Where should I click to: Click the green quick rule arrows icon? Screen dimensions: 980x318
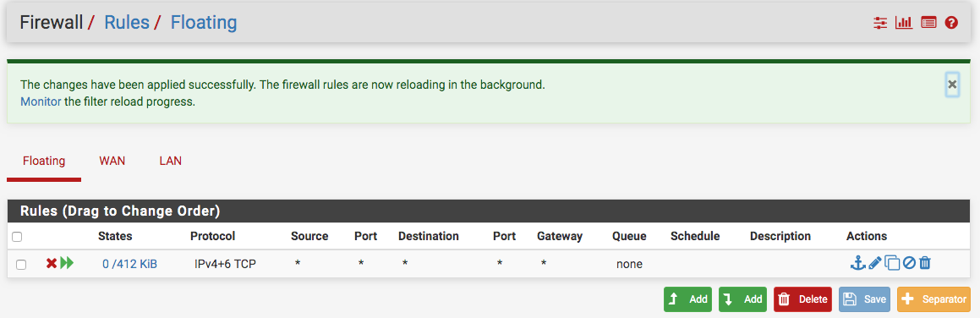coord(67,264)
